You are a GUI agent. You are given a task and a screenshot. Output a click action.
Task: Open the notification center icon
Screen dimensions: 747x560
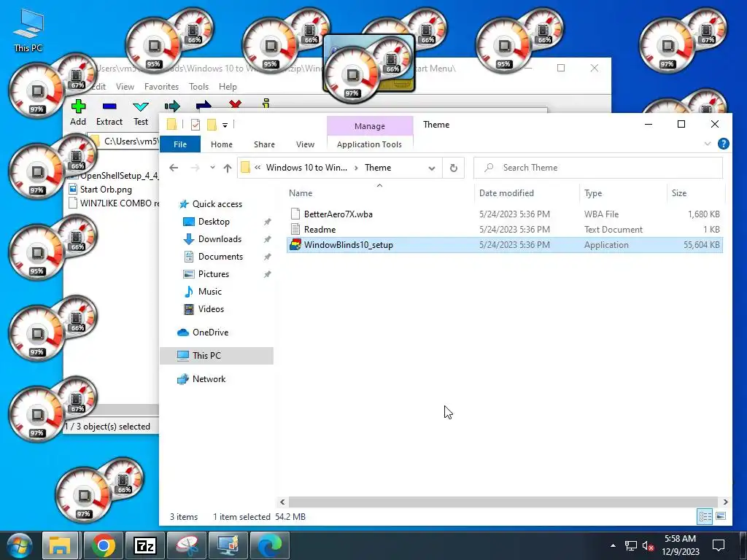(718, 545)
